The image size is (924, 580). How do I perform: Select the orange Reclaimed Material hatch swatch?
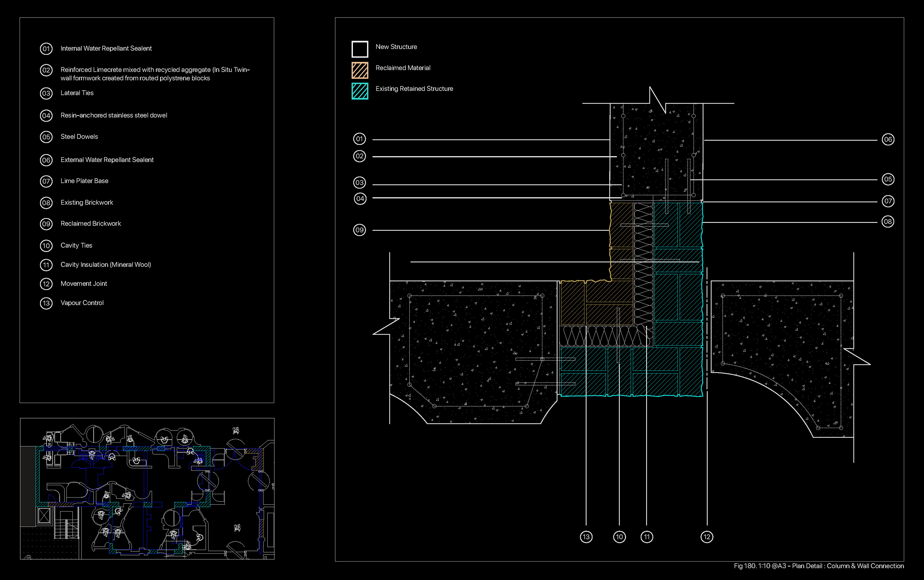point(360,70)
